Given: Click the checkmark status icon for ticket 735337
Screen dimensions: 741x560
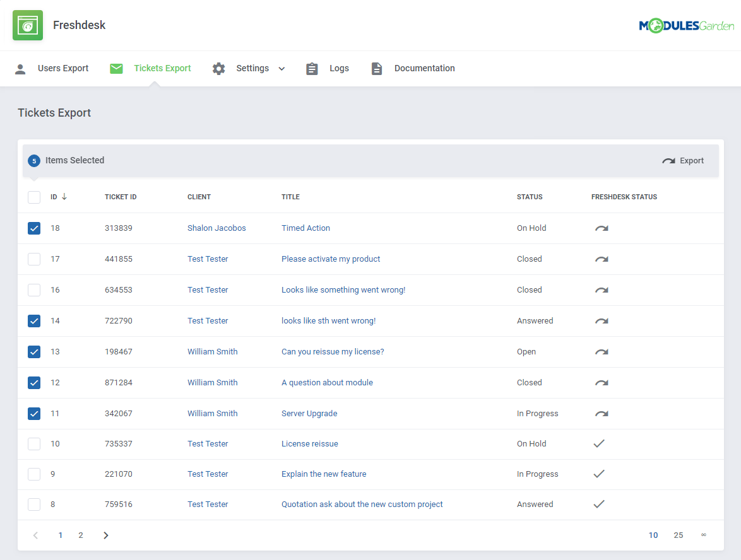Looking at the screenshot, I should [598, 443].
